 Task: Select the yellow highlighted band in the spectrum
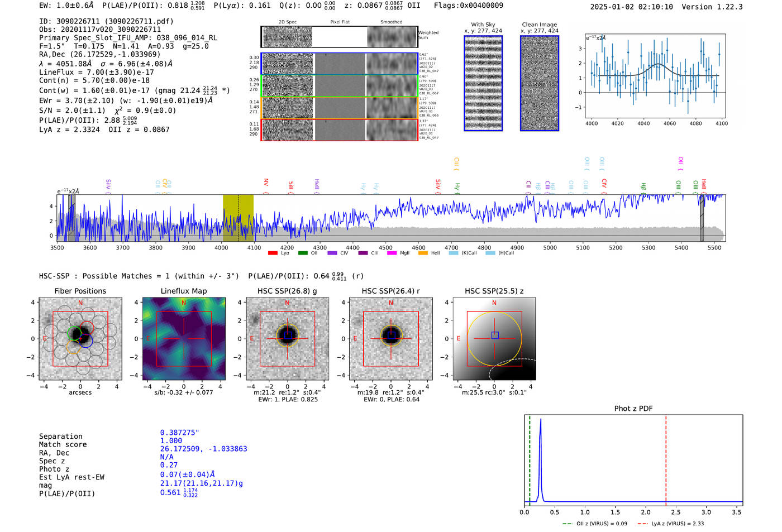[238, 218]
